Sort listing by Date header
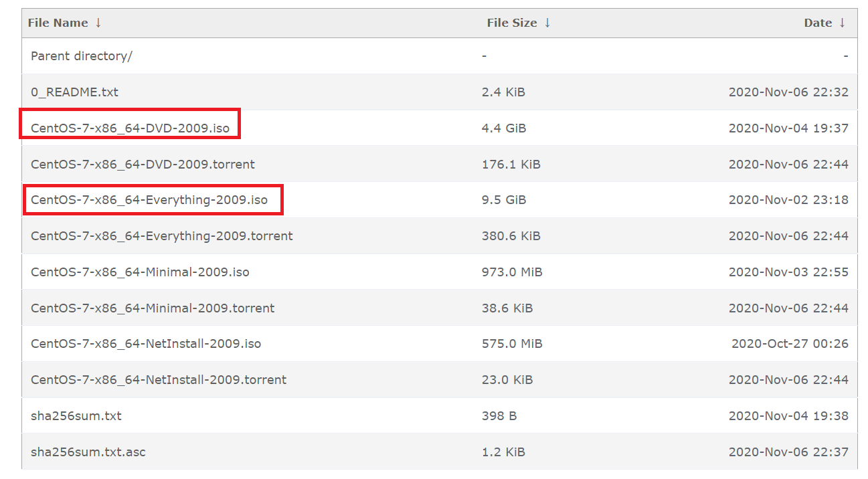 (x=818, y=23)
